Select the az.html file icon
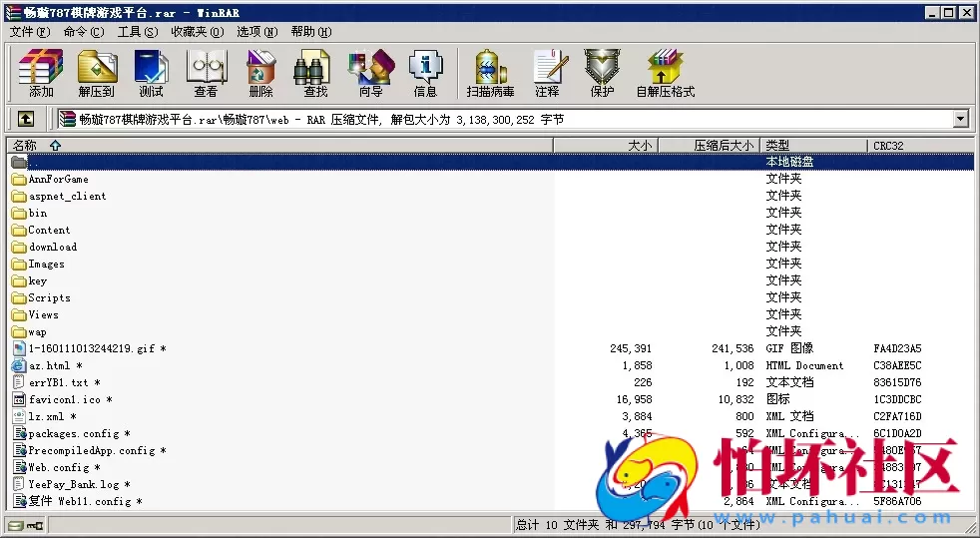This screenshot has height=538, width=980. 19,365
